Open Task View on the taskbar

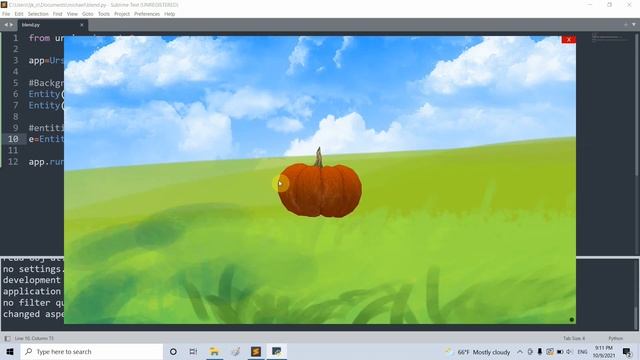pos(193,351)
